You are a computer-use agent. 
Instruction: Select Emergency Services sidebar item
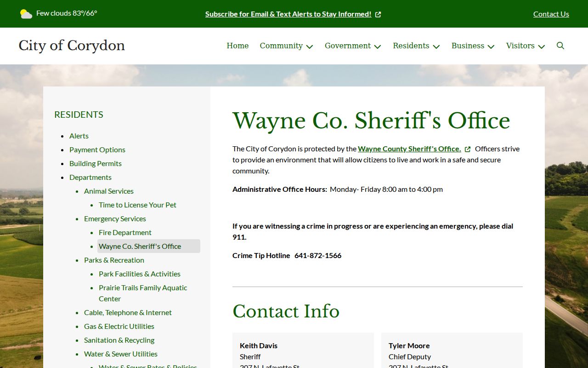click(x=115, y=218)
